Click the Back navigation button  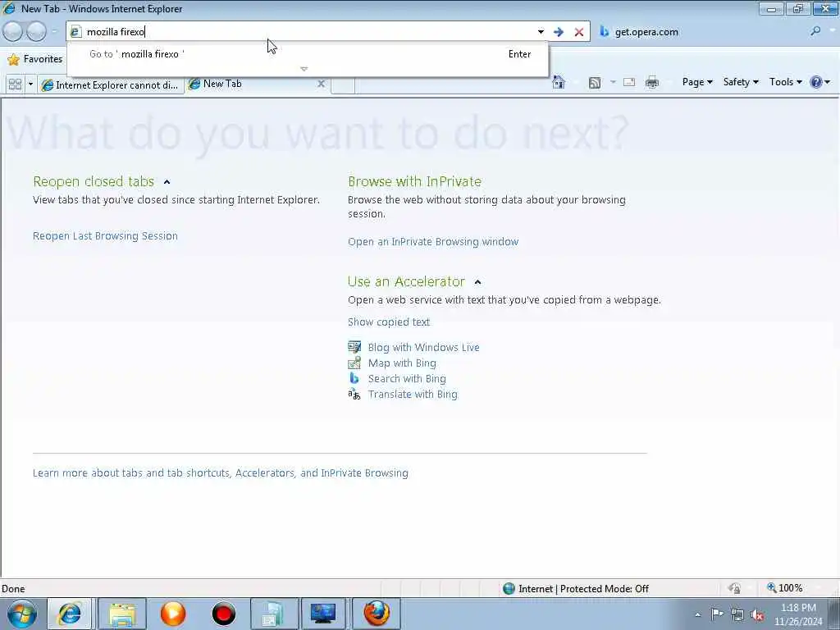click(13, 32)
